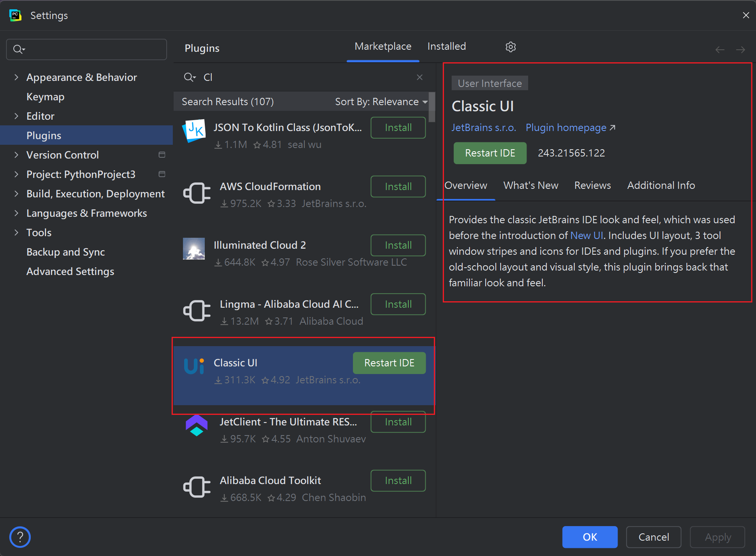The height and width of the screenshot is (556, 756).
Task: Focus the settings search field
Action: point(87,49)
